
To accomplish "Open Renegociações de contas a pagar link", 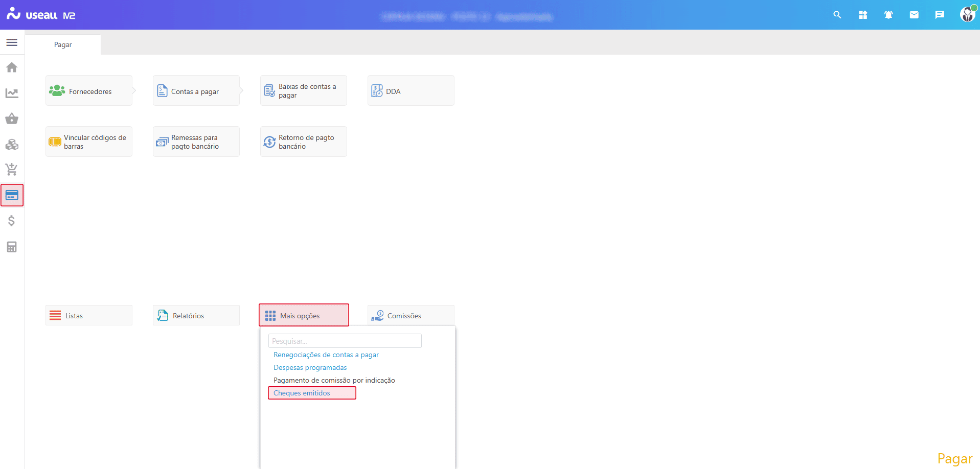I will (326, 355).
